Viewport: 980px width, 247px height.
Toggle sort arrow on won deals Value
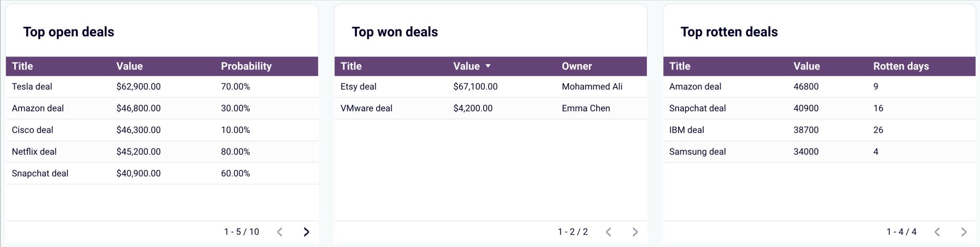coord(488,66)
